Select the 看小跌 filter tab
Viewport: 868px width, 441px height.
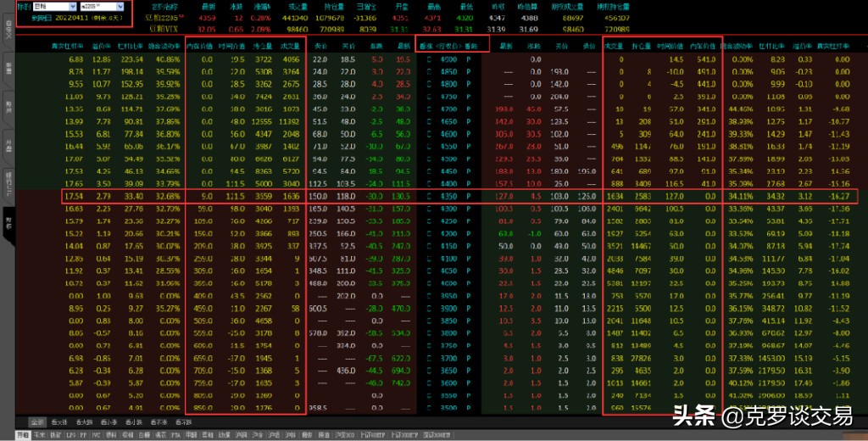pos(133,422)
